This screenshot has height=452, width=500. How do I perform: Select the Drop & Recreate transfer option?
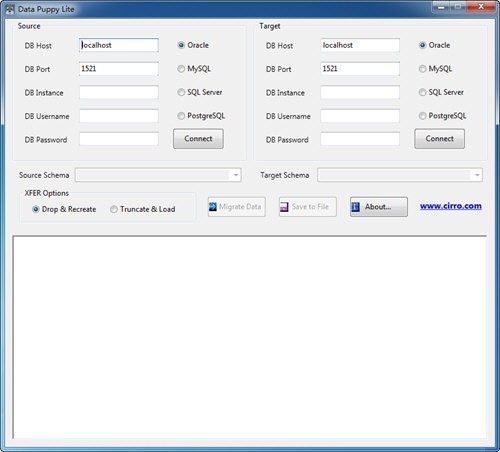tap(36, 209)
